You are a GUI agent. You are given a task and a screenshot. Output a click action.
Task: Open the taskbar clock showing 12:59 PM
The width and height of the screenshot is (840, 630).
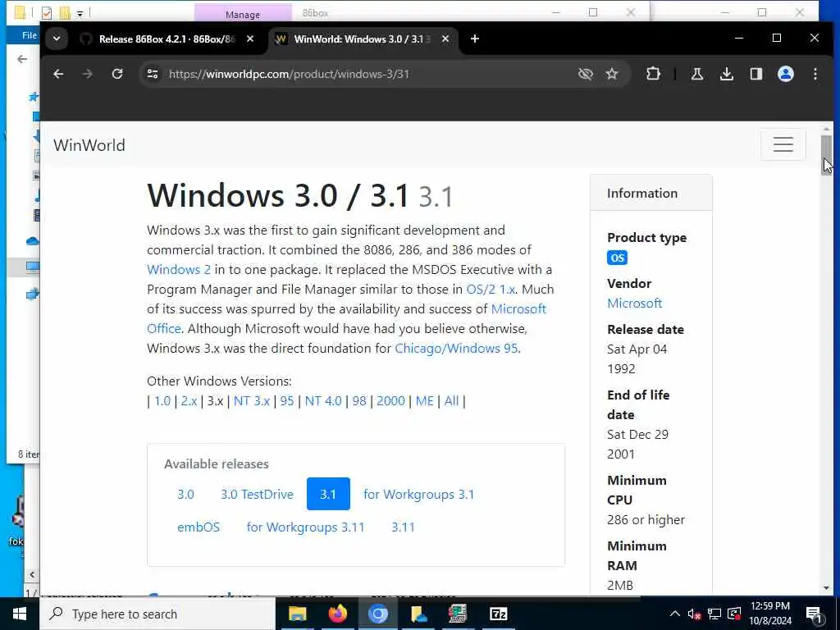[x=770, y=614]
